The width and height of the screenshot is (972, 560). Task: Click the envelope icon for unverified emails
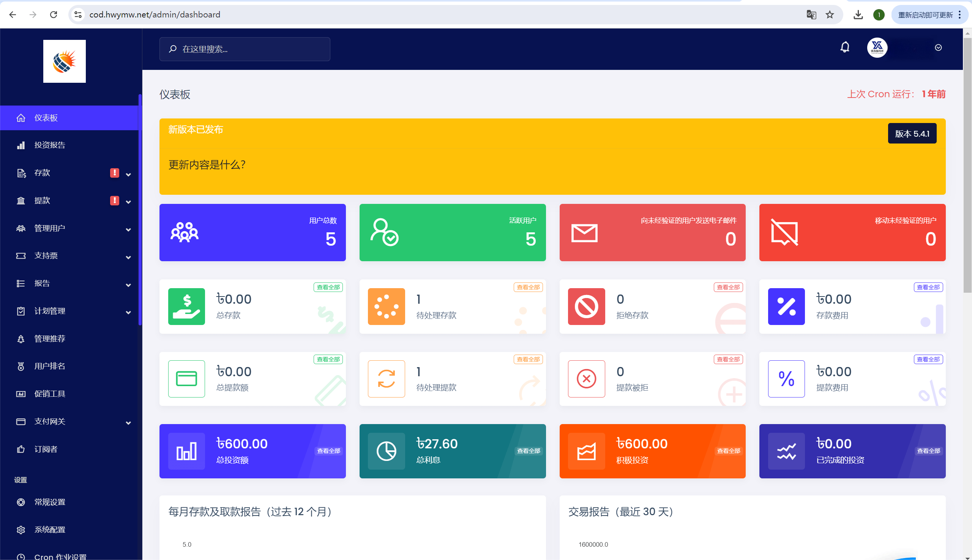[584, 233]
